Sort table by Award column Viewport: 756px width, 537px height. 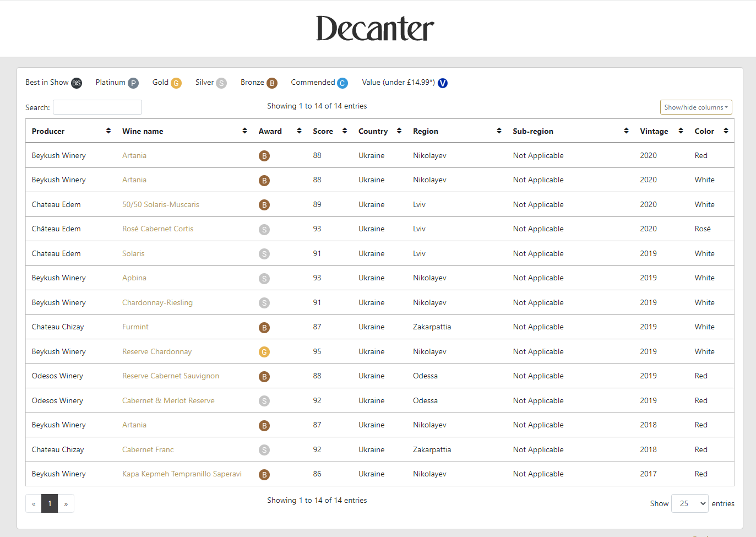[280, 131]
